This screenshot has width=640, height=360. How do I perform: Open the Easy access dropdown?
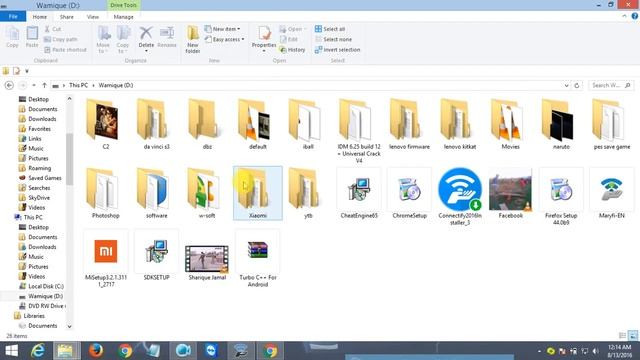(224, 39)
